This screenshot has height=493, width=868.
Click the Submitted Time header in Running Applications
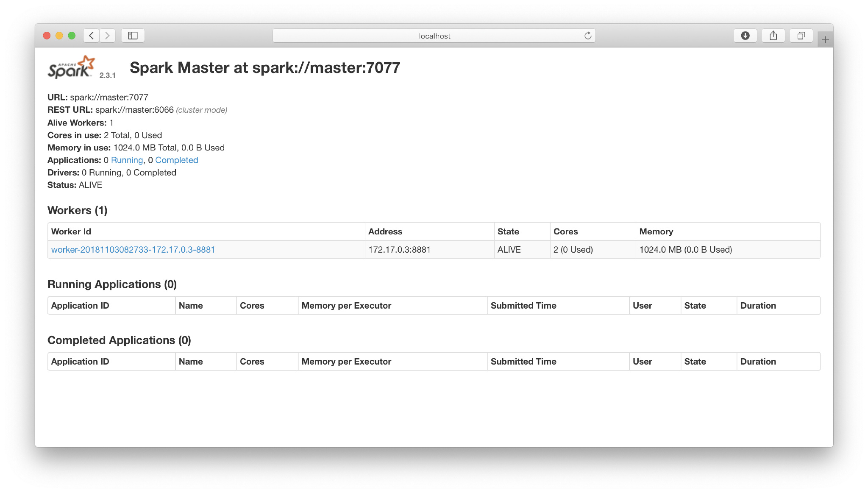[523, 305]
